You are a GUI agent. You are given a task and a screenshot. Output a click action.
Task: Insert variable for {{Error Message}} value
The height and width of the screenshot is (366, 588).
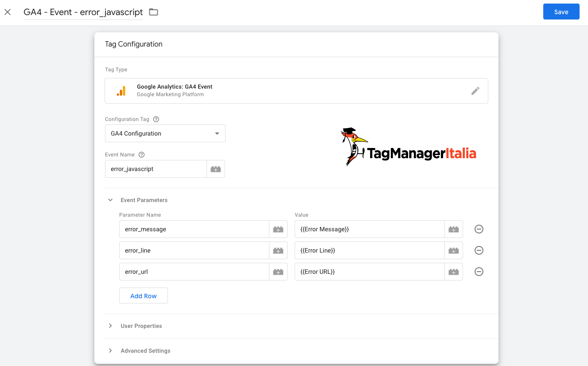[x=454, y=229]
